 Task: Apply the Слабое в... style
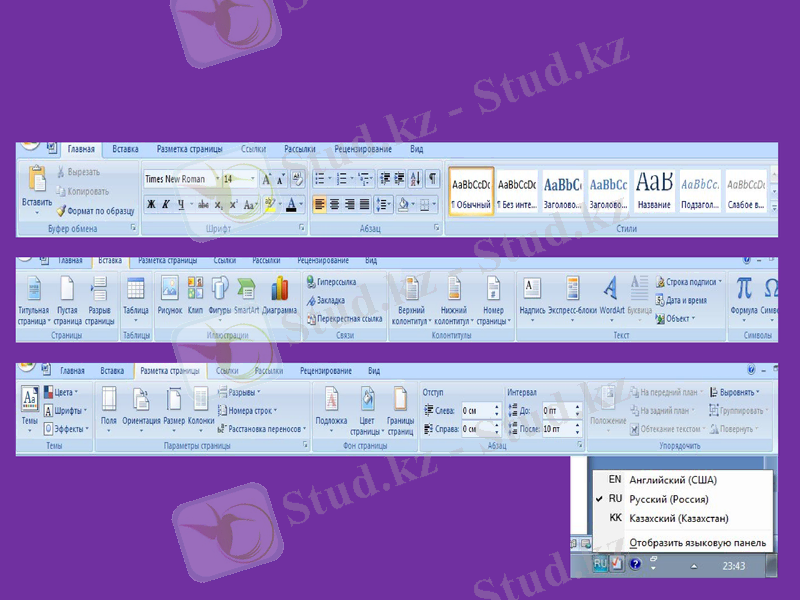tap(746, 192)
